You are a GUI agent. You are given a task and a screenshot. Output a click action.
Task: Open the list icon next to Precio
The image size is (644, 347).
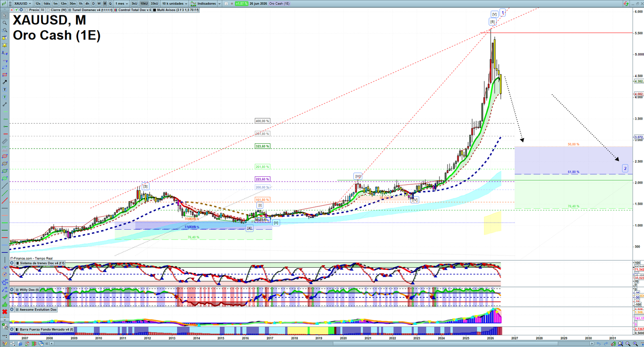(43, 10)
